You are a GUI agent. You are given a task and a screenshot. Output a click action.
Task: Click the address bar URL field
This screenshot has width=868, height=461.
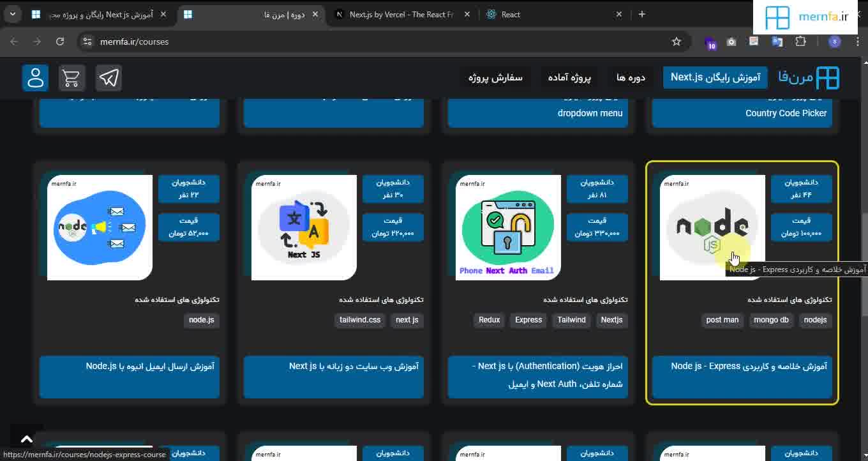[383, 42]
